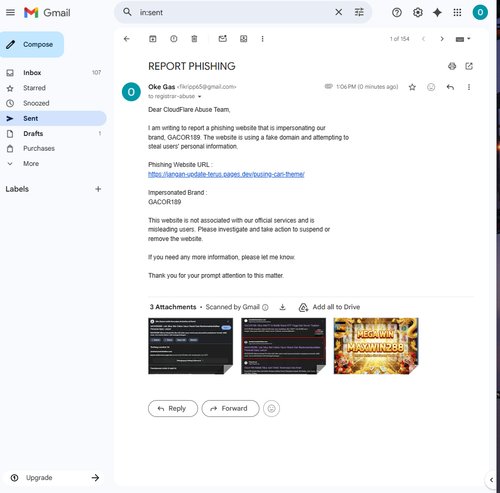This screenshot has width=500, height=493.
Task: Click the Reply button
Action: (173, 408)
